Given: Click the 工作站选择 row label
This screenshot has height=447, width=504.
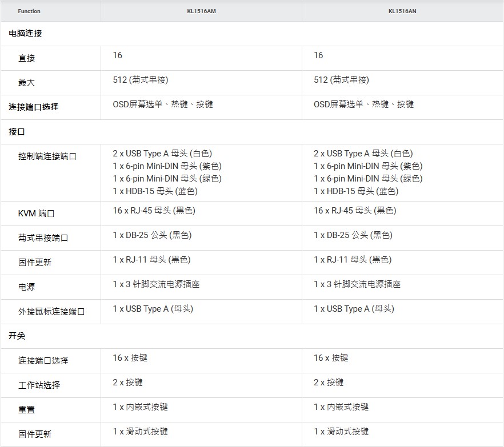Looking at the screenshot, I should coord(39,385).
